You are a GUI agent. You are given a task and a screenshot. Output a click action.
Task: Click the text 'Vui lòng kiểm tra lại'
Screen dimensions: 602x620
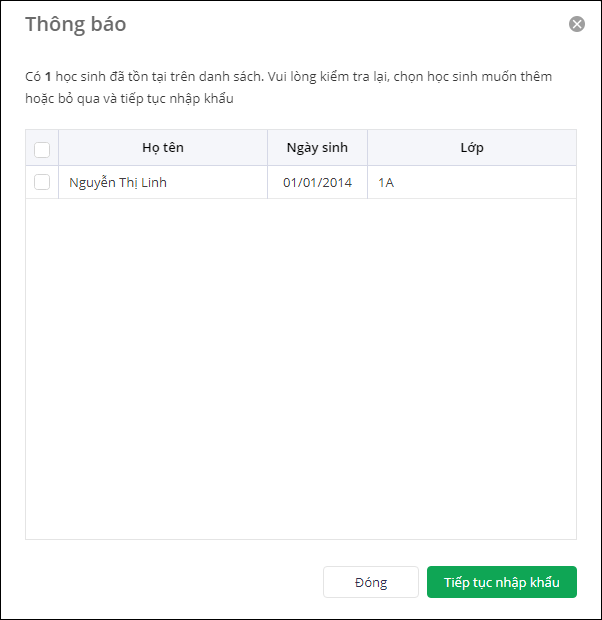point(322,76)
